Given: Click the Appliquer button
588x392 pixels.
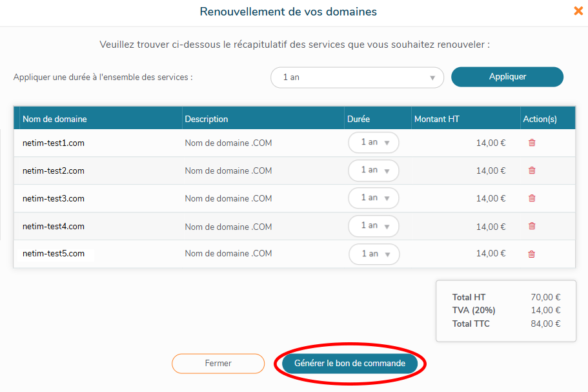Looking at the screenshot, I should point(507,77).
